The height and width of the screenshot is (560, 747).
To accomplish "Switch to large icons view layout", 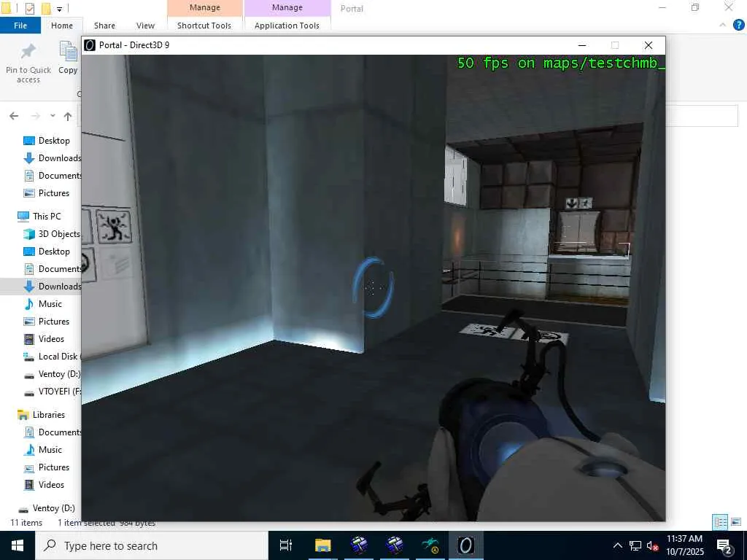I will (736, 522).
